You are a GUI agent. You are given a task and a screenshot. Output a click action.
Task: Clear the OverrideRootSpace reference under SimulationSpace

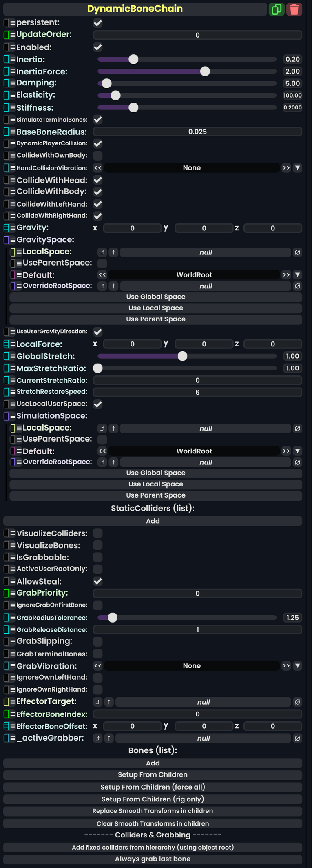(297, 462)
